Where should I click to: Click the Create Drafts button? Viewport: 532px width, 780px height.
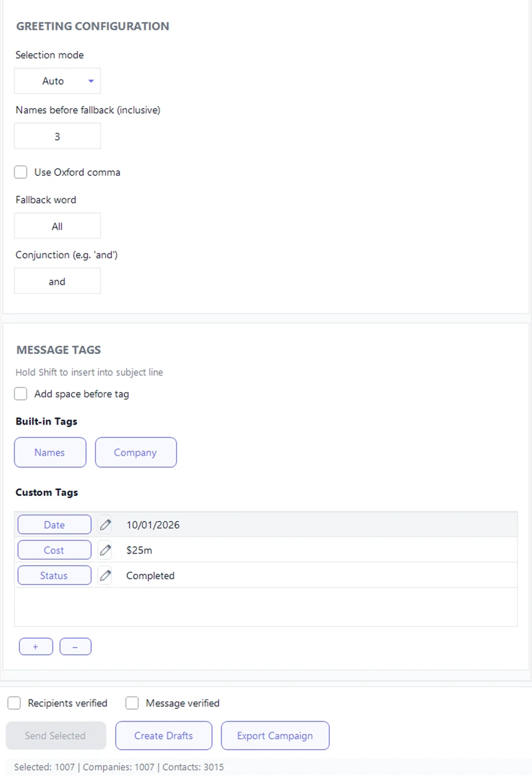coord(164,736)
